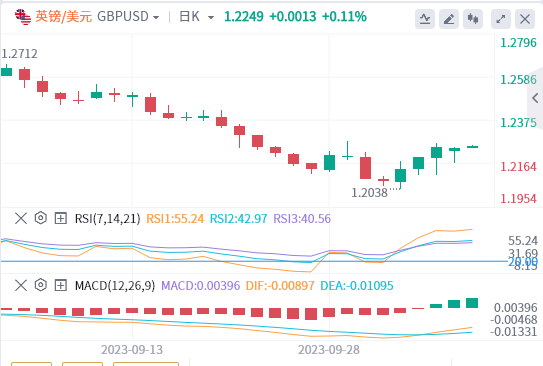This screenshot has height=366, width=543.
Task: Remove the RSI indicator panel
Action: (x=21, y=218)
